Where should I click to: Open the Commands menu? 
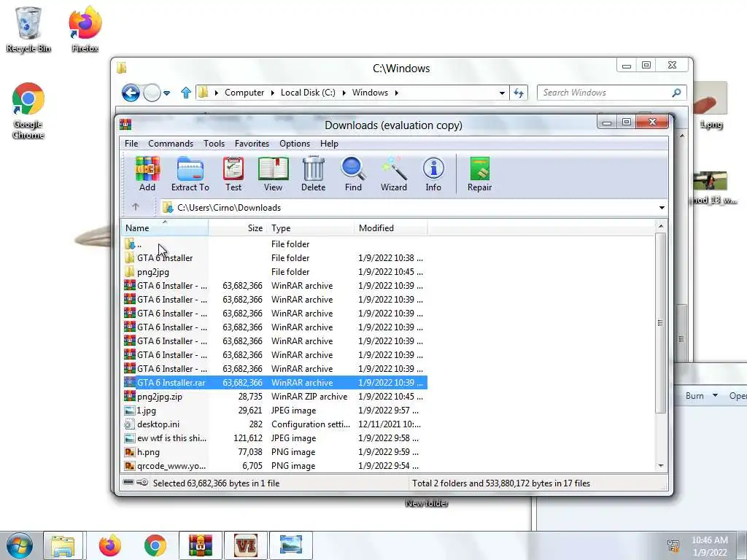(x=171, y=144)
